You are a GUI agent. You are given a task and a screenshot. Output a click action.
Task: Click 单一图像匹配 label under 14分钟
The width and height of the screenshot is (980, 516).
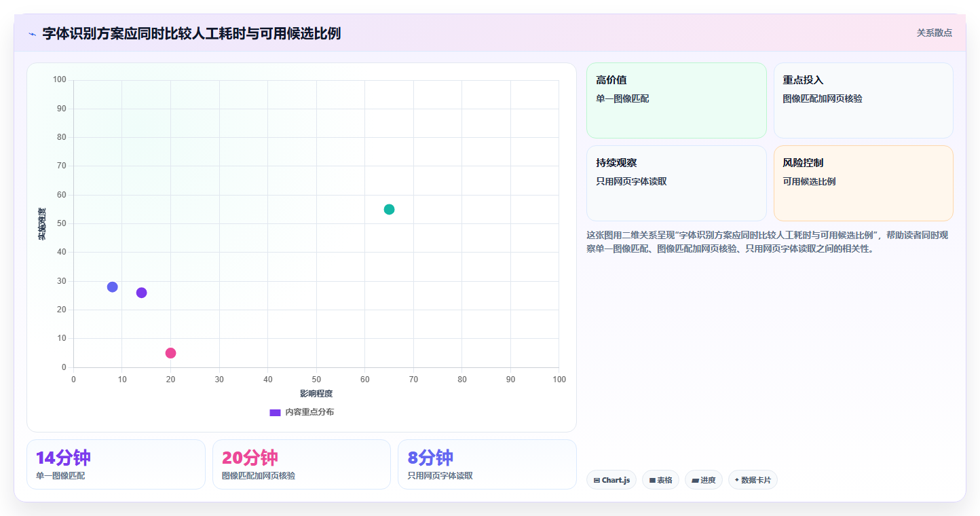point(60,476)
